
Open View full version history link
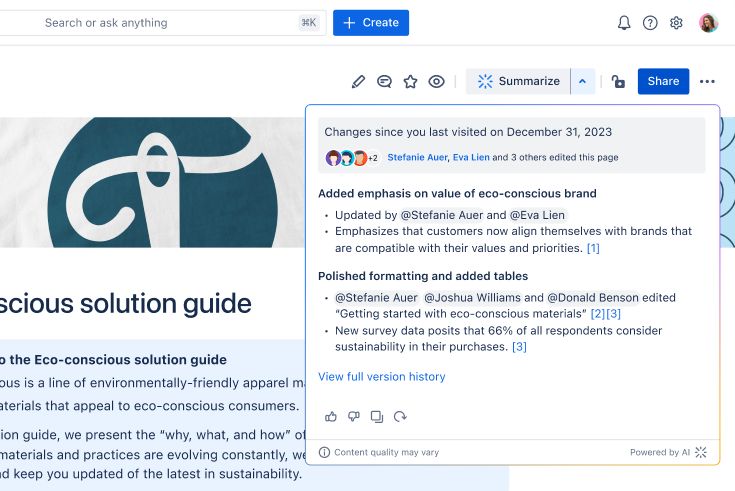click(x=381, y=377)
